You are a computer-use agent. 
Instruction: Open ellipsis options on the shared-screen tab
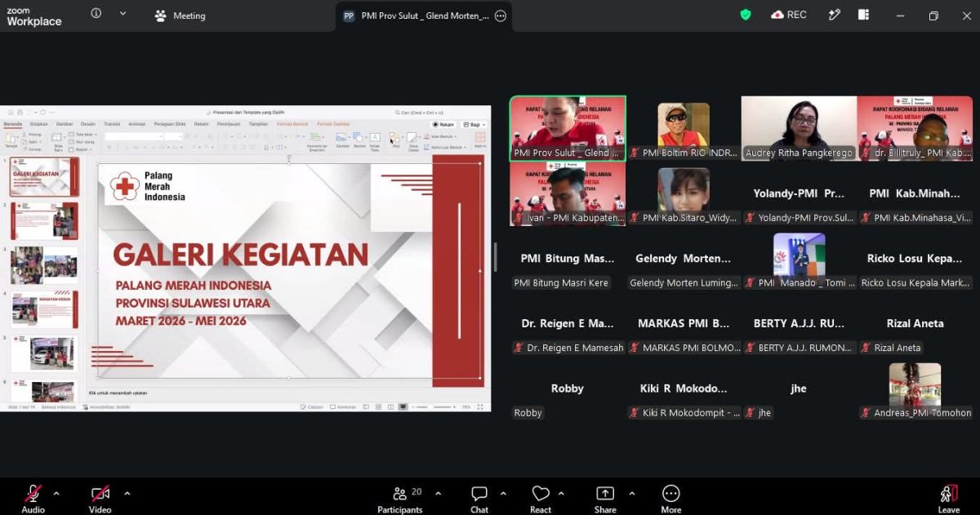click(501, 16)
